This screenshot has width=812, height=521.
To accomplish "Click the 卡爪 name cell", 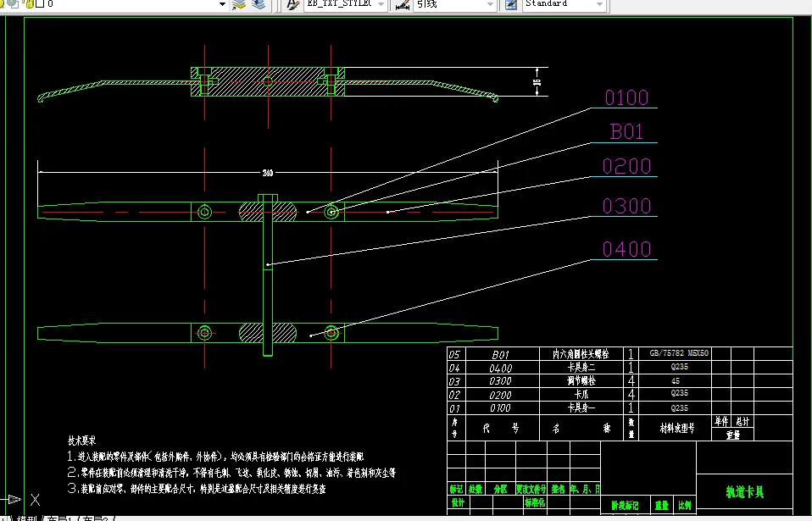I will click(x=581, y=394).
